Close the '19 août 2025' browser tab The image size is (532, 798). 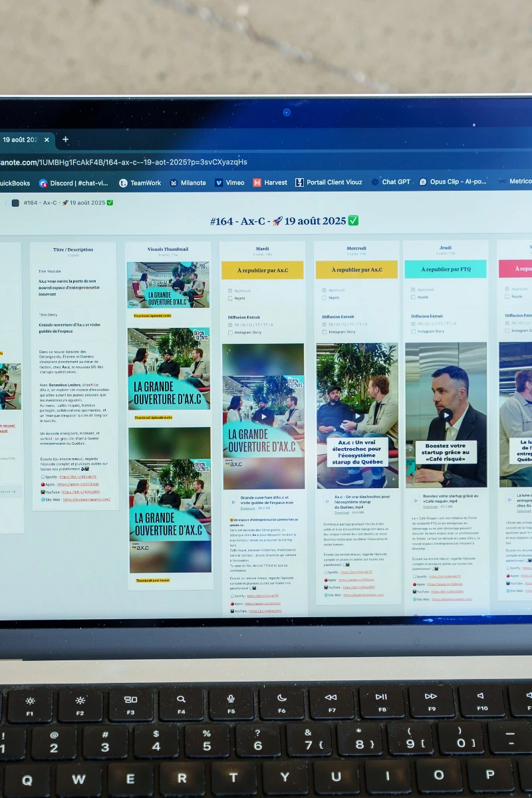pos(47,140)
